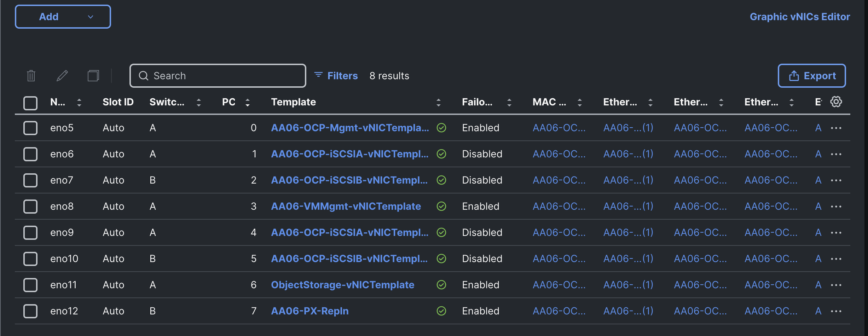Click the Slot ID column sort control
The image size is (868, 336).
(118, 102)
